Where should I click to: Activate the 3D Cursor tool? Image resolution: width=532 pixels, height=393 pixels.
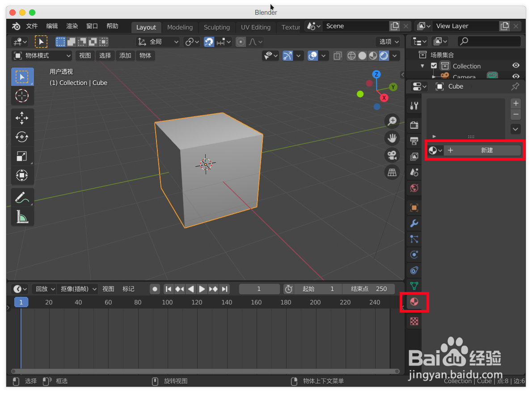click(22, 96)
